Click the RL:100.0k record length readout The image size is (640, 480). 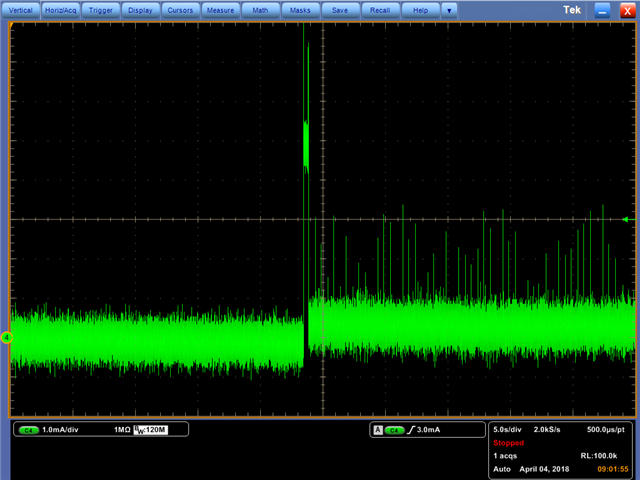pyautogui.click(x=599, y=456)
